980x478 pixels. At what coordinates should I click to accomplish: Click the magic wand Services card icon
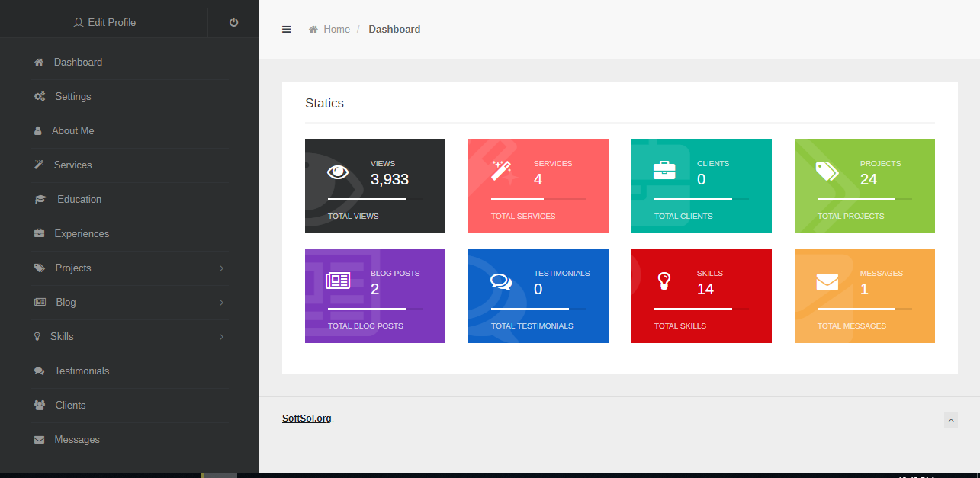pos(501,171)
